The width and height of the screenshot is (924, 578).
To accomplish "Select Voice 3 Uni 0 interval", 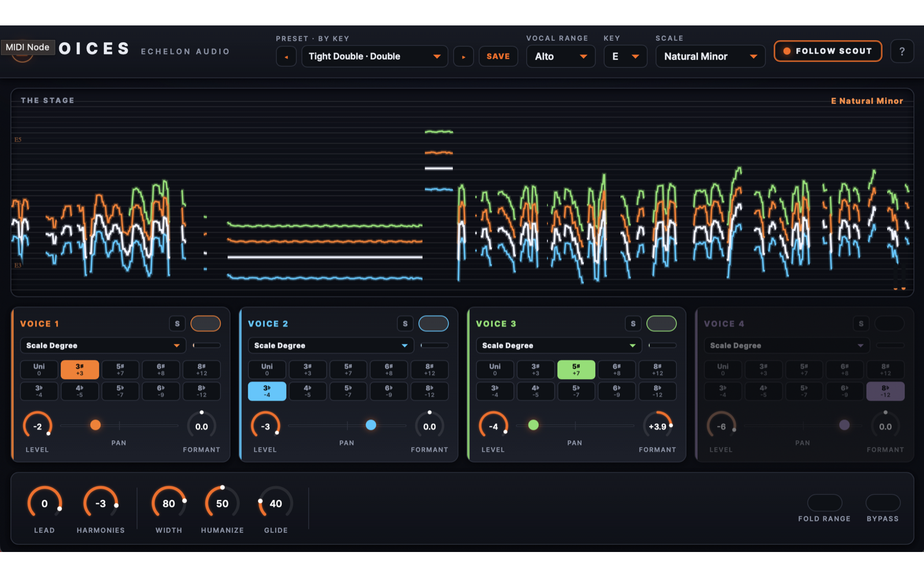I will [x=495, y=370].
